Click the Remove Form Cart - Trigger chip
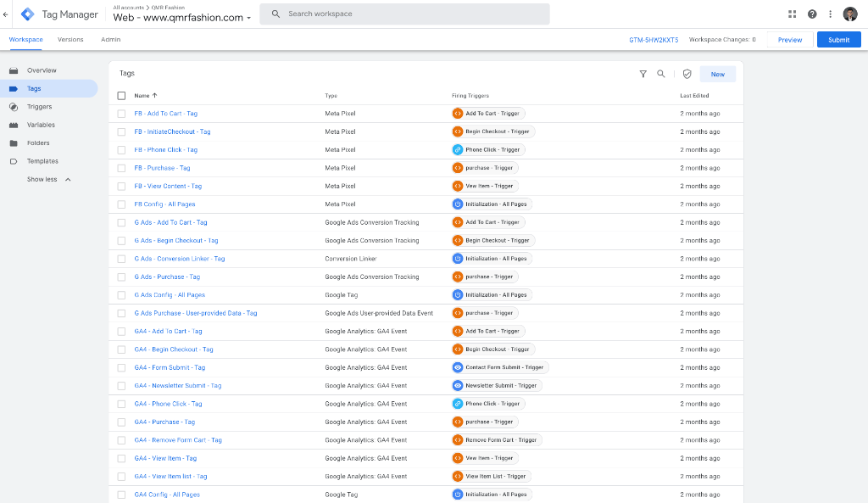 pos(497,440)
